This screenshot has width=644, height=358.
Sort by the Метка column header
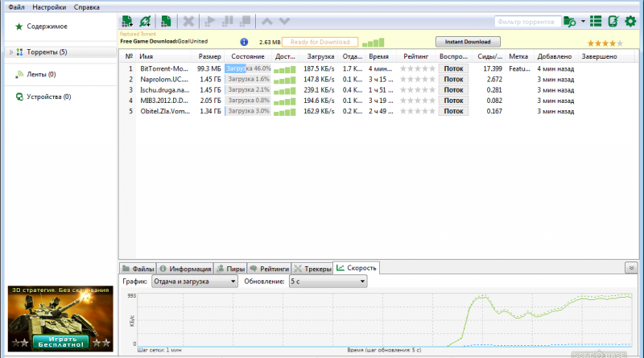click(x=518, y=56)
